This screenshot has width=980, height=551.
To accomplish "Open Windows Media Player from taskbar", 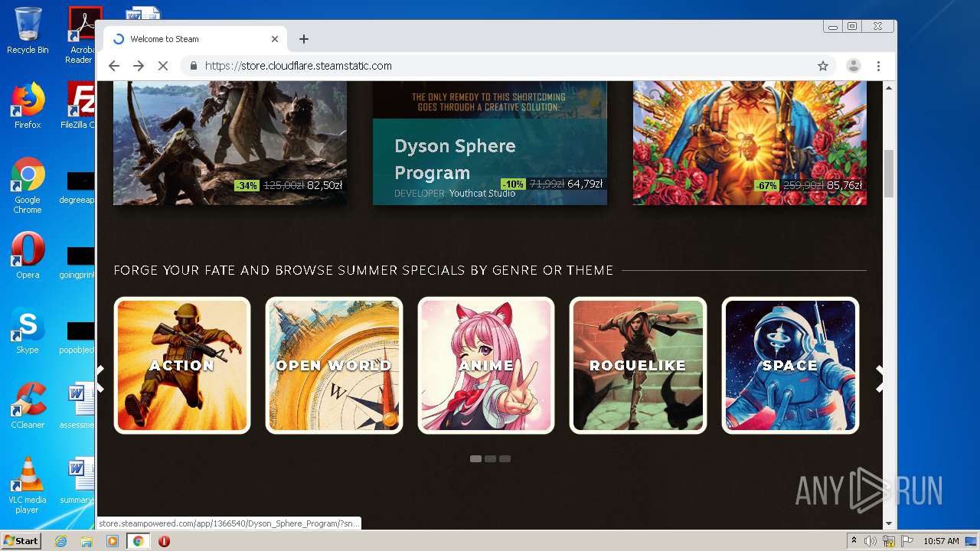I will click(113, 541).
